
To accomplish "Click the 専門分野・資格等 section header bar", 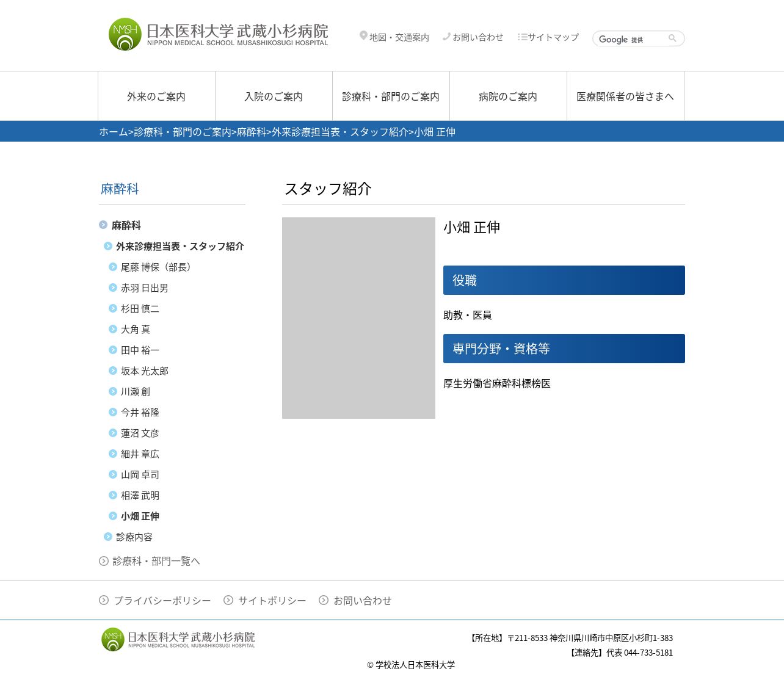I will [x=564, y=349].
